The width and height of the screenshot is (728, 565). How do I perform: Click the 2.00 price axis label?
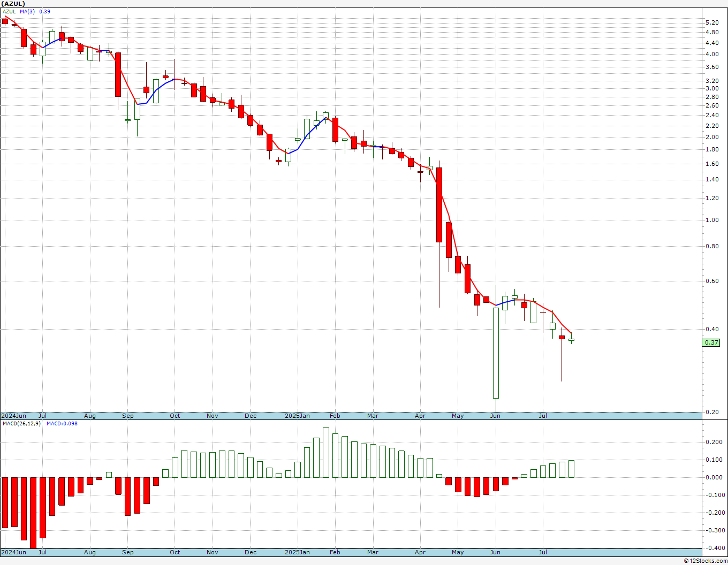pyautogui.click(x=712, y=137)
